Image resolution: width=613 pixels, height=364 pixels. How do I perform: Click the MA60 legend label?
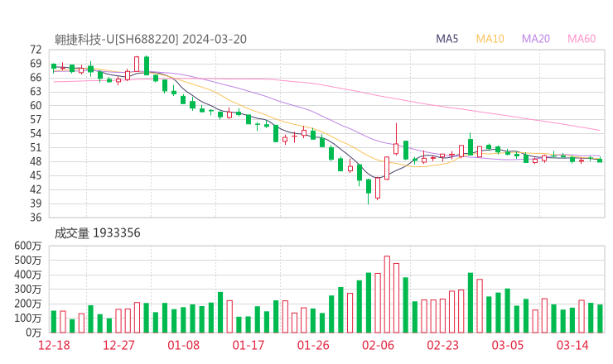tap(582, 39)
